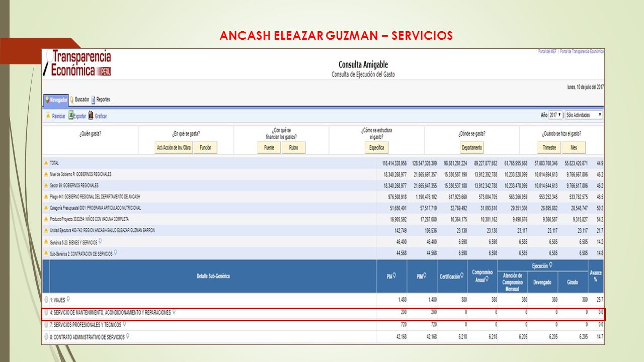The height and width of the screenshot is (362, 644).
Task: Click the triangle icon beside Nivel de Gobierno R
Action: click(46, 174)
